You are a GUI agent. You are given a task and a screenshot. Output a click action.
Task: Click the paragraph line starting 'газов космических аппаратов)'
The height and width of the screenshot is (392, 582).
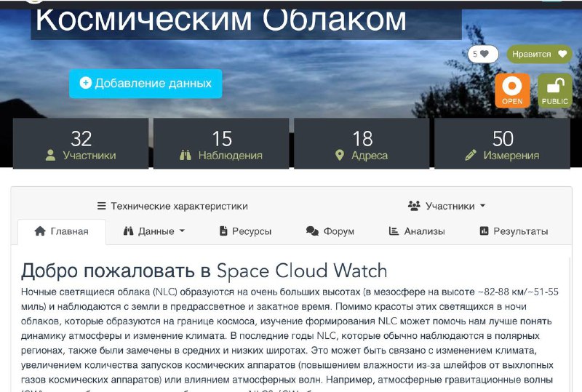(287, 380)
